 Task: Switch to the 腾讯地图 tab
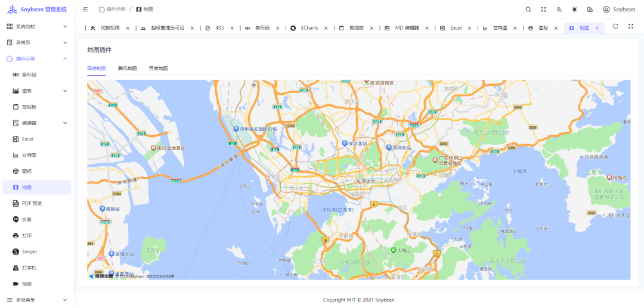point(127,69)
